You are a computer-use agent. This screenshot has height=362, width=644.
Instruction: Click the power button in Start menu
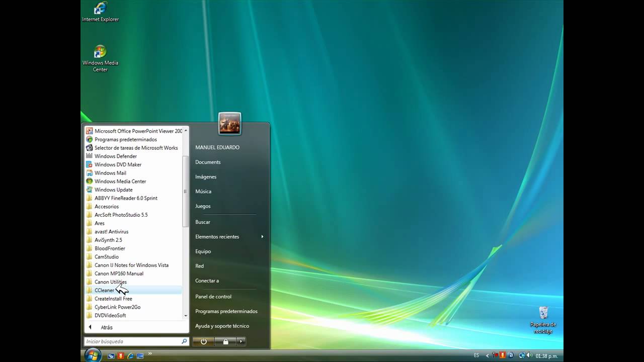pos(204,341)
